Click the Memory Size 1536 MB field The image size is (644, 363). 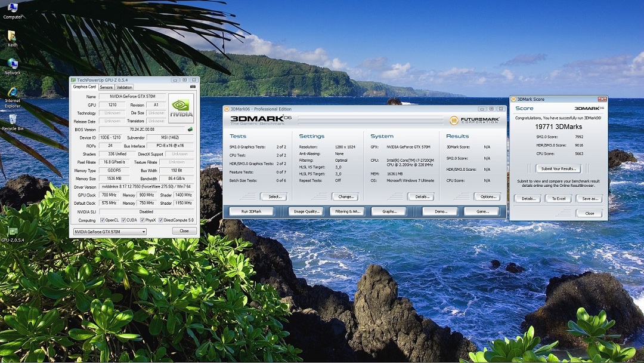coord(114,179)
